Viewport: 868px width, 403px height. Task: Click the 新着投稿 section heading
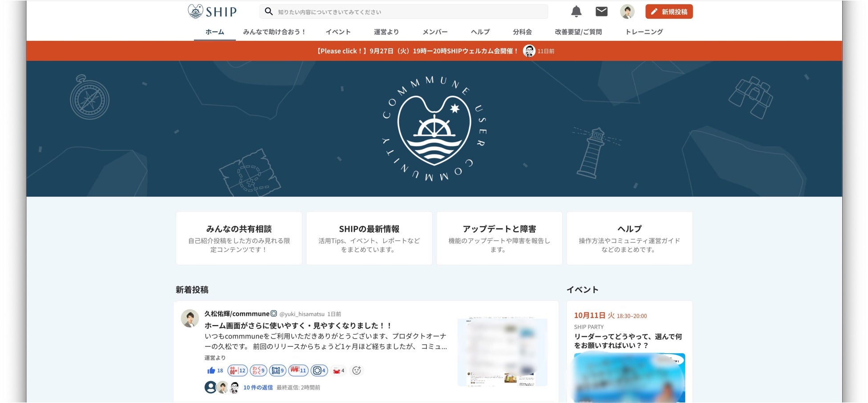click(192, 290)
